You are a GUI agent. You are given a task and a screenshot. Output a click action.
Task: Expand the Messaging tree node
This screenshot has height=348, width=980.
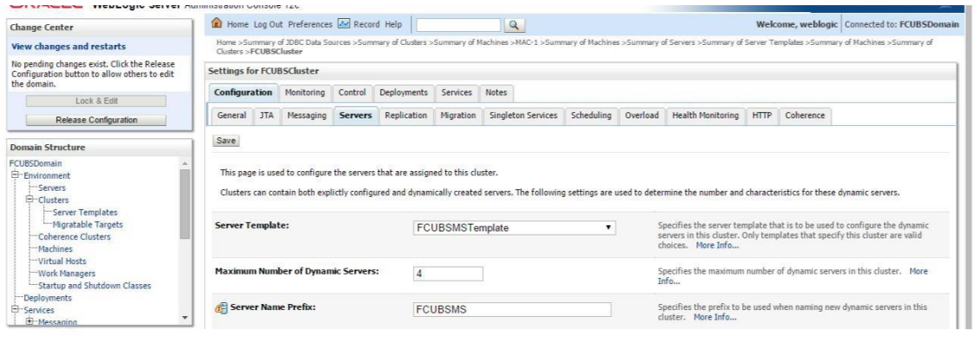coord(29,322)
